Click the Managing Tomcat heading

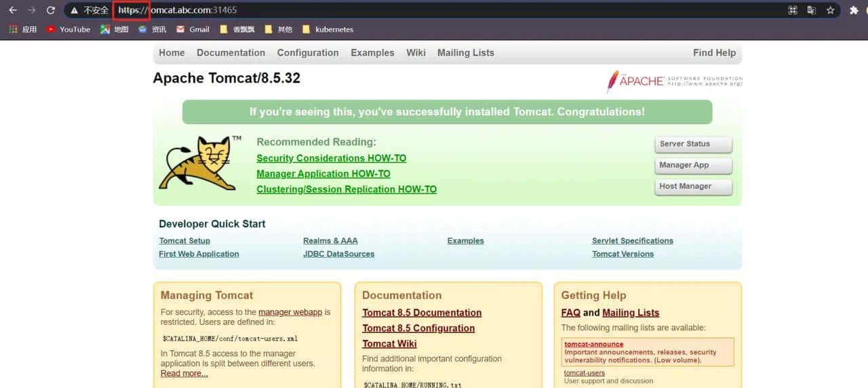click(x=207, y=295)
